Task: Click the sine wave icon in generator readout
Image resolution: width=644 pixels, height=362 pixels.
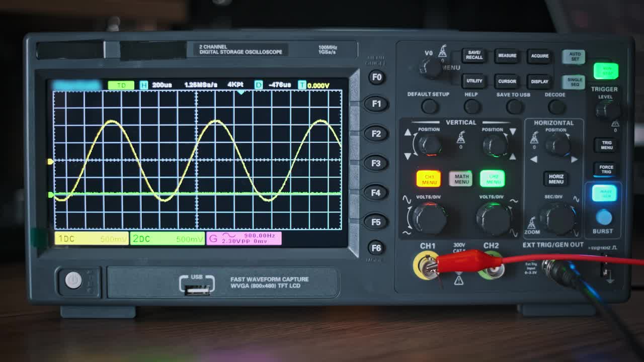Action: click(x=229, y=235)
